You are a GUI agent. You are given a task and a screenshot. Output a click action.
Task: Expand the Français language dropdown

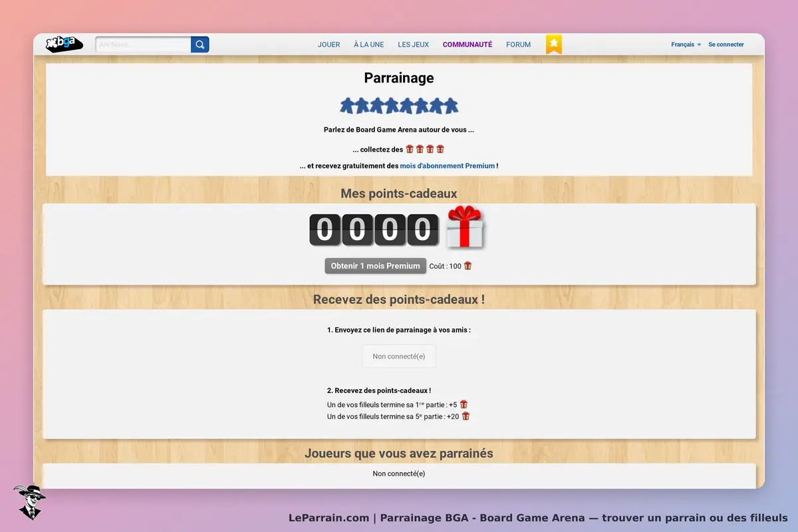(x=686, y=45)
